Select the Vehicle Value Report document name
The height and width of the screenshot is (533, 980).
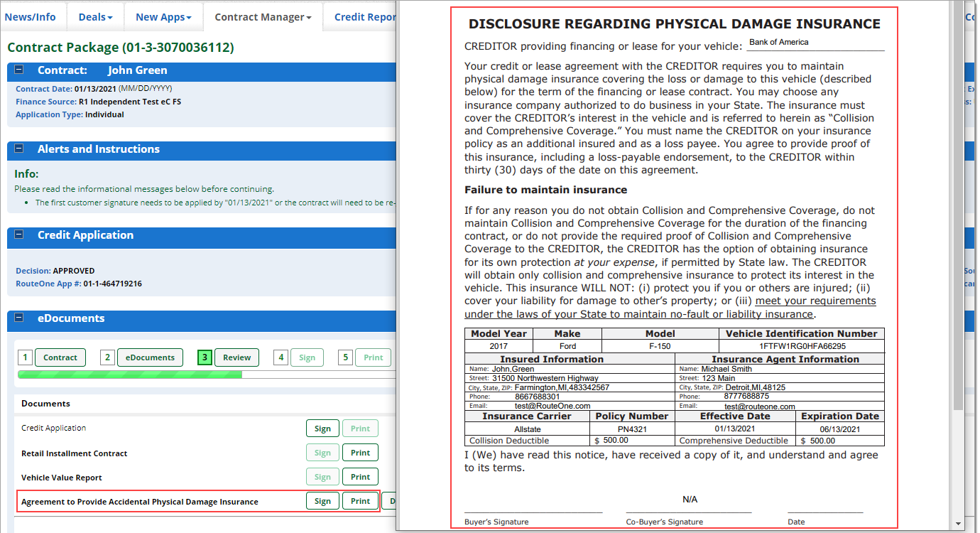click(x=62, y=478)
